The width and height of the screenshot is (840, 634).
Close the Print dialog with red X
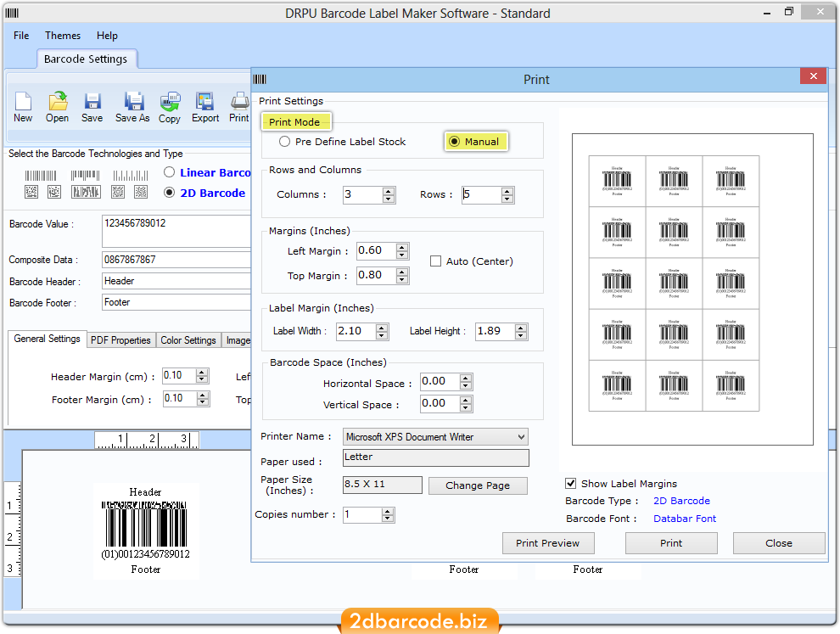tap(813, 76)
